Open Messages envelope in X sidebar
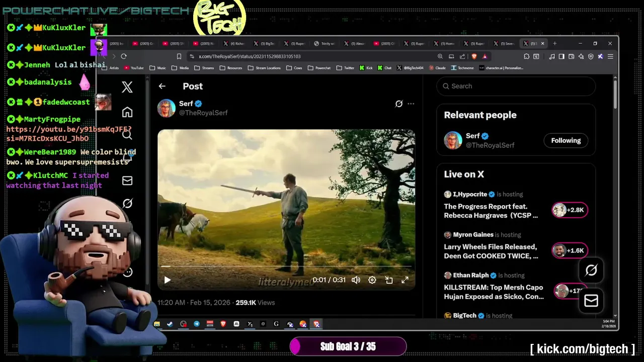 click(127, 180)
